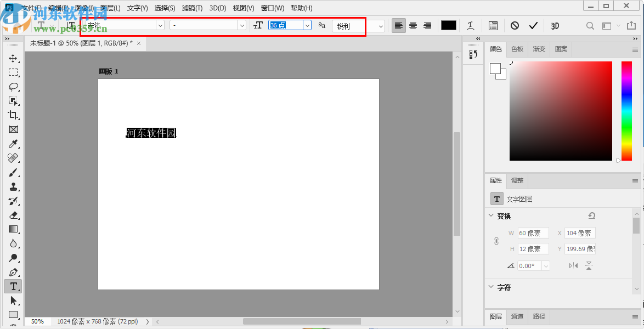Open the font family dropdown
The image size is (644, 329).
[160, 25]
